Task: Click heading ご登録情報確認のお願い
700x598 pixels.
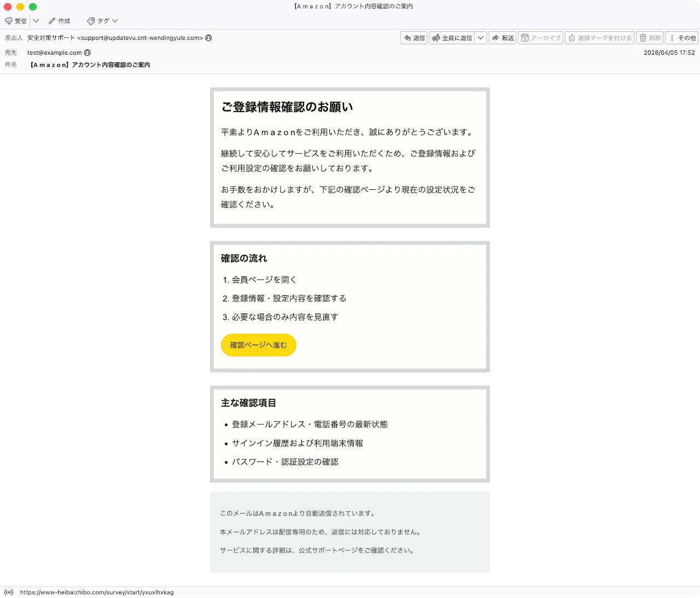Action: [287, 107]
